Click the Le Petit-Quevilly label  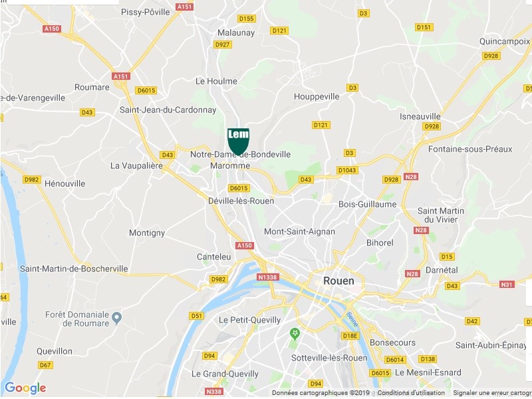coord(250,320)
